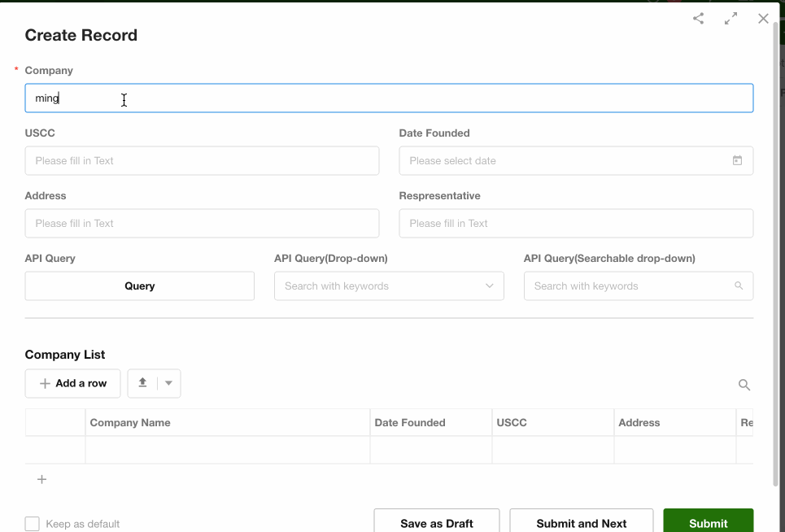The image size is (785, 532).
Task: Click the plus icon below the table
Action: tap(42, 479)
